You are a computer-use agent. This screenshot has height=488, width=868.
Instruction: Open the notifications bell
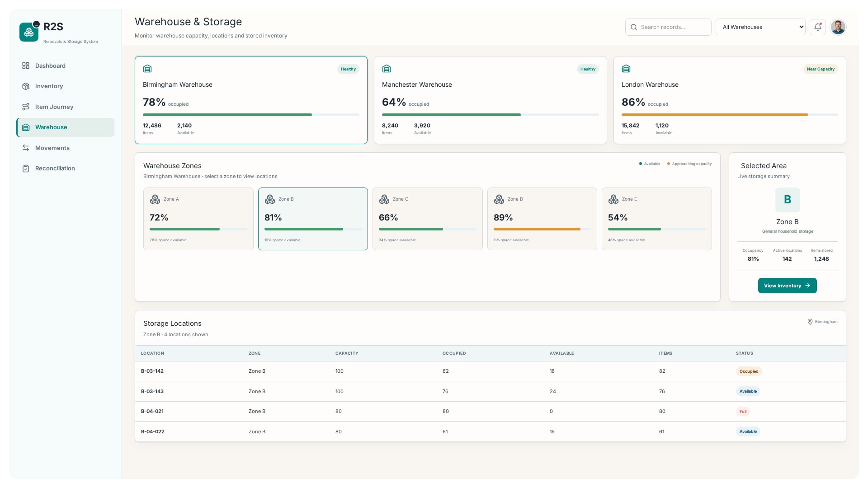pos(817,27)
